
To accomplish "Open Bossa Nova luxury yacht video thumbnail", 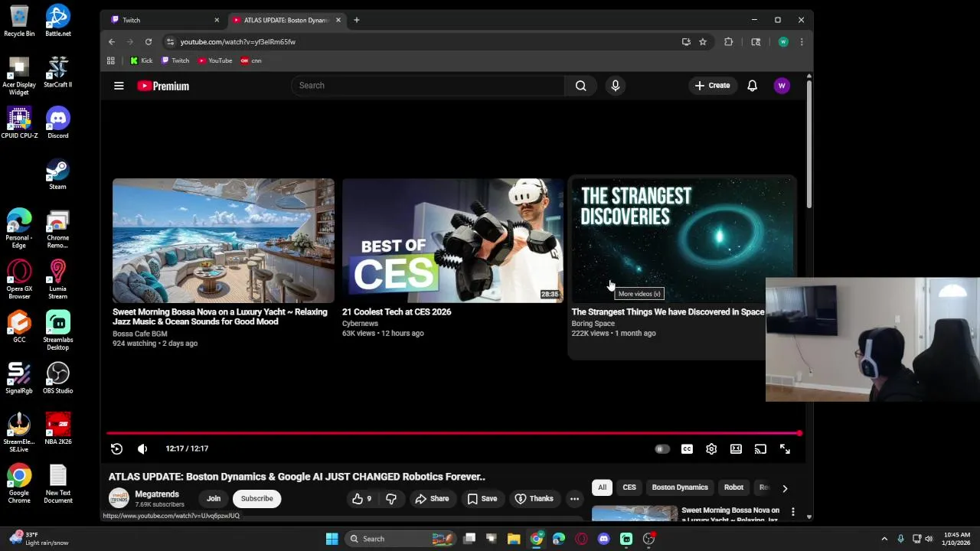I will click(x=224, y=241).
